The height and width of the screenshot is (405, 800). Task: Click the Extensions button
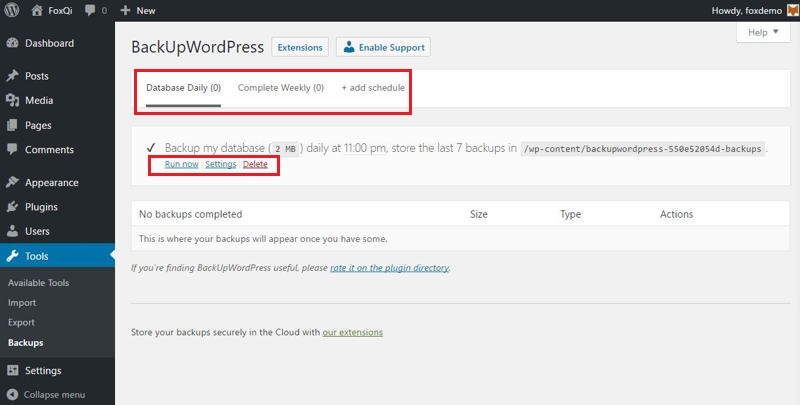pyautogui.click(x=300, y=47)
